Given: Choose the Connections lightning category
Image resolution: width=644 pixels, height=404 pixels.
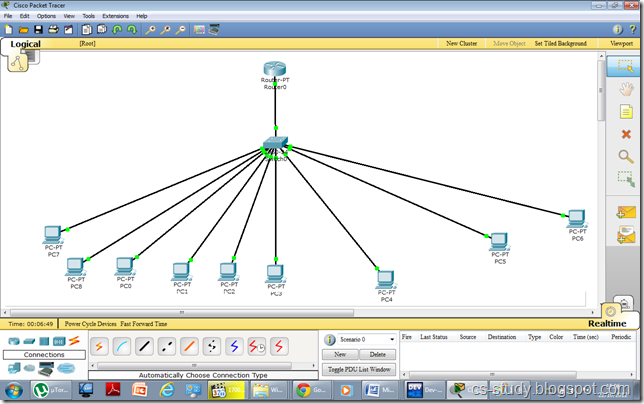Looking at the screenshot, I should click(x=74, y=340).
